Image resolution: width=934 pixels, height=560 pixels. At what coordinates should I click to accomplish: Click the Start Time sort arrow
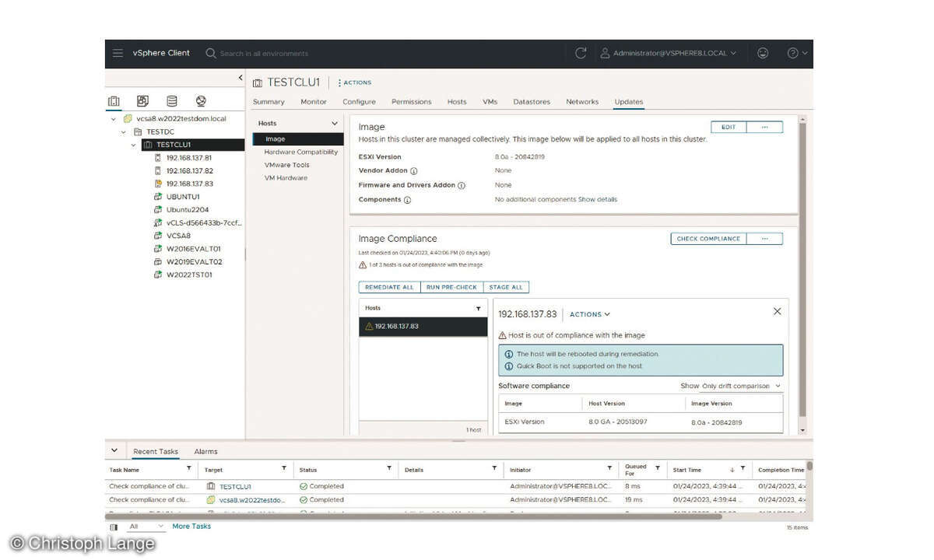(x=732, y=469)
